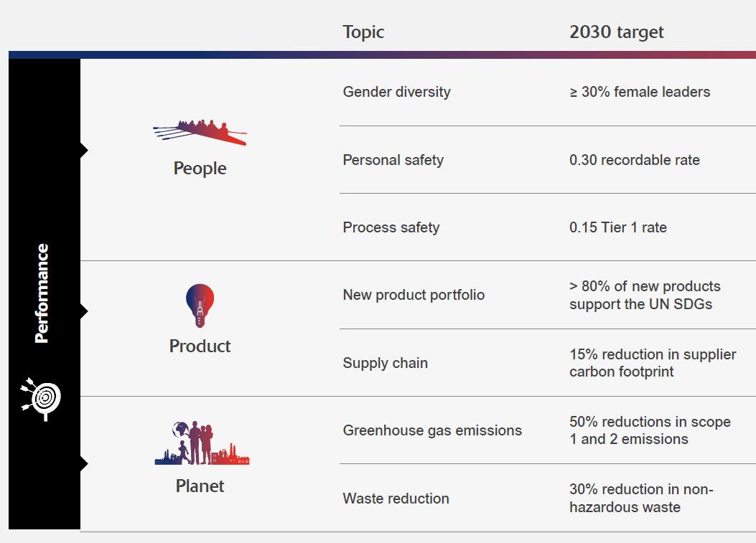Click the 0.15 Tier 1 rate target
This screenshot has width=756, height=543.
[617, 227]
